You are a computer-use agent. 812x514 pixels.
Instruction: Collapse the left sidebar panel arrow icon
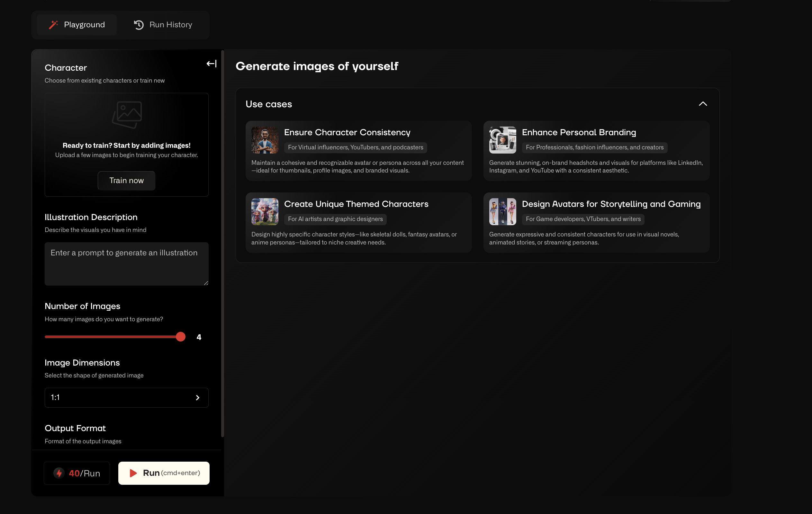coord(212,64)
